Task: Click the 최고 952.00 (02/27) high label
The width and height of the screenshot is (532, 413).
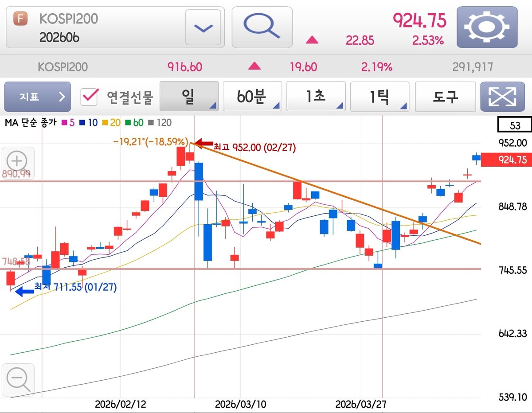Action: 254,147
